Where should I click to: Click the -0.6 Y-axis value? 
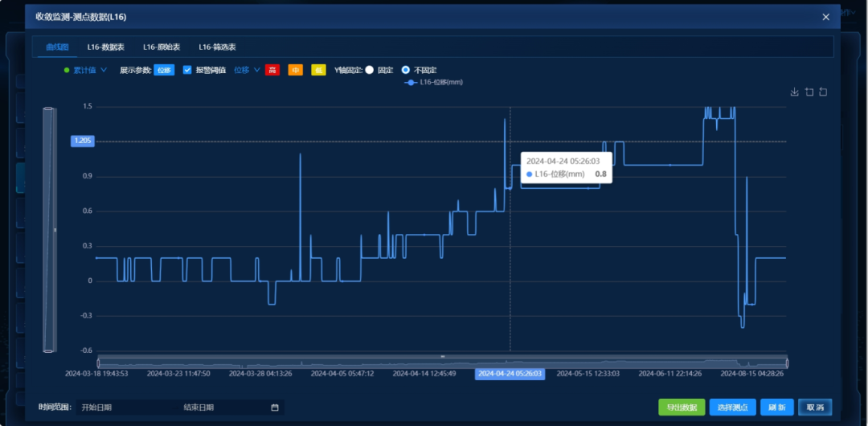tap(86, 350)
